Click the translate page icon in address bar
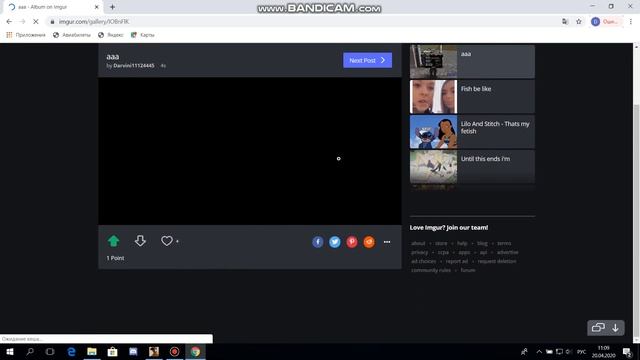 pos(565,22)
